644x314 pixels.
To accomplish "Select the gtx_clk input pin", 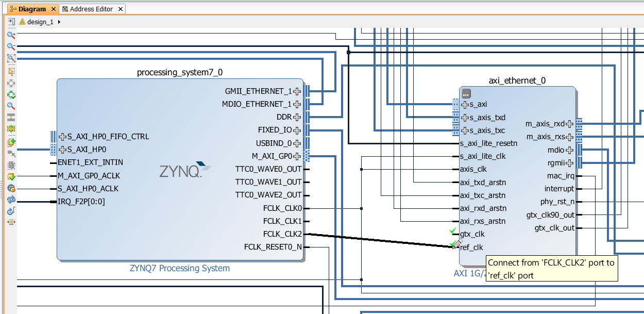I will (472, 234).
